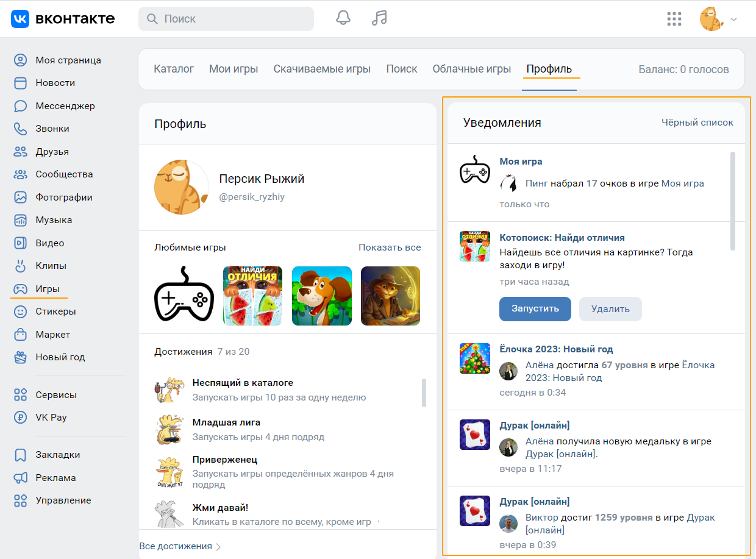Open the notifications bell icon
Viewport: 756px width, 559px height.
(343, 18)
